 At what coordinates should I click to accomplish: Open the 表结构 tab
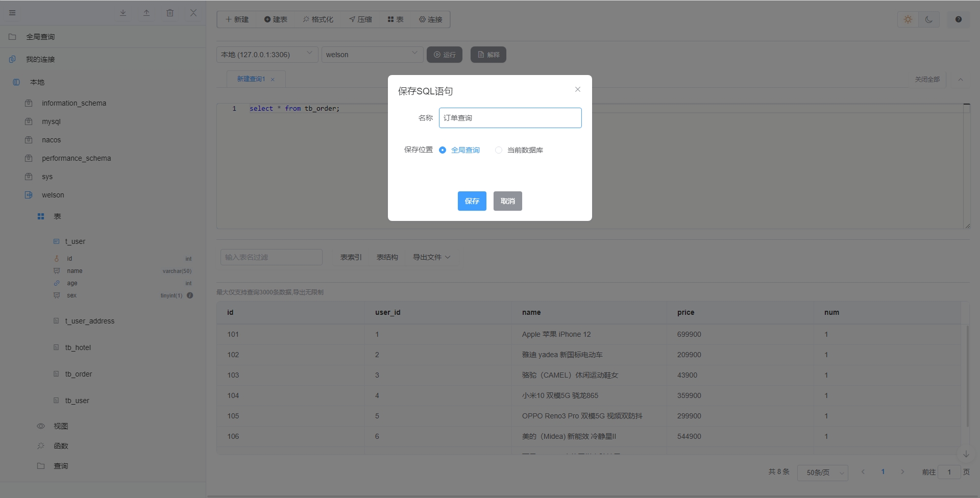[387, 257]
